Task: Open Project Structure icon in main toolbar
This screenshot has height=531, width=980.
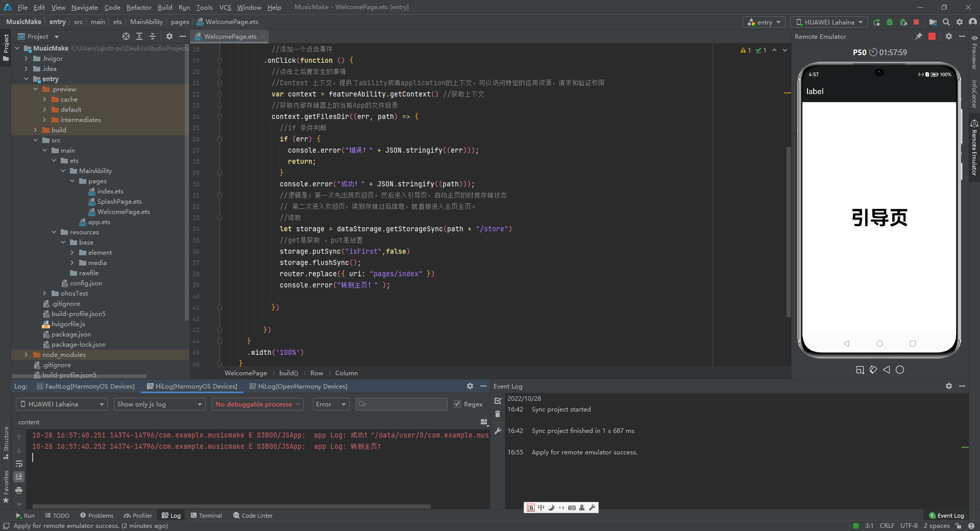Action: 933,22
